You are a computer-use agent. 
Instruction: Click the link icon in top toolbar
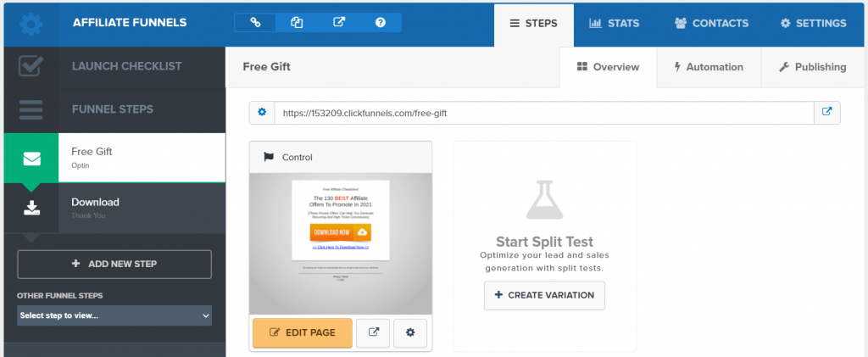(255, 23)
